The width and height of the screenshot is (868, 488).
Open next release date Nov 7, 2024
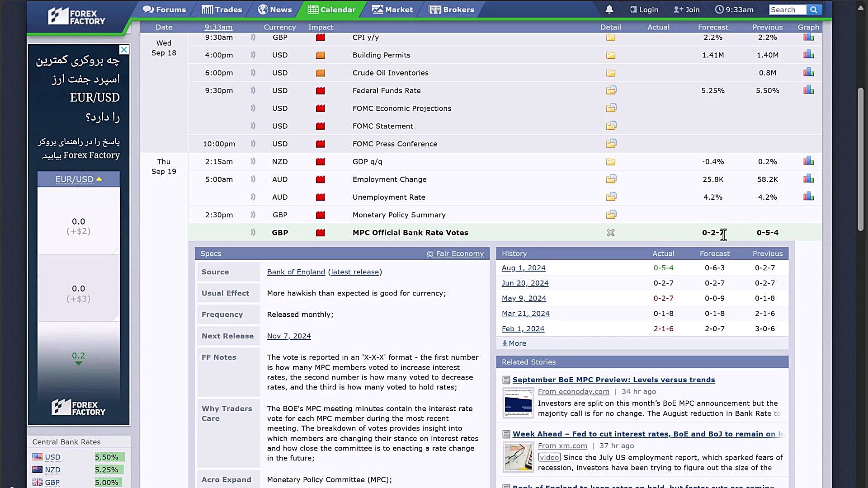tap(289, 336)
